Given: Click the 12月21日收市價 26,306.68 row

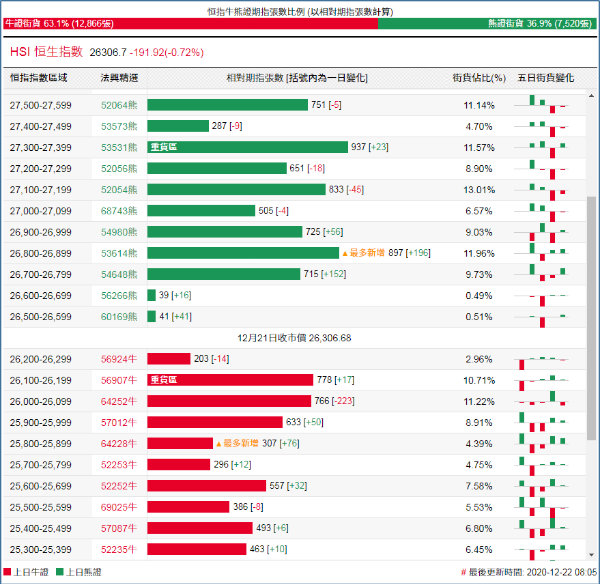Looking at the screenshot, I should [294, 338].
